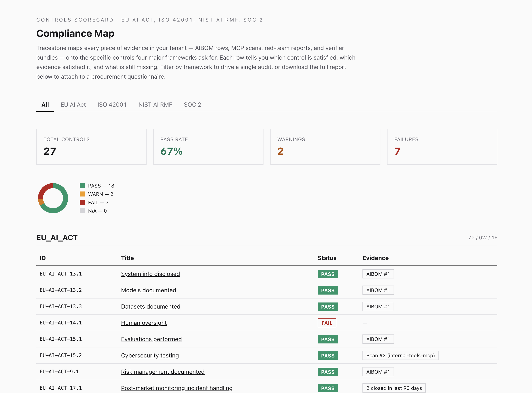Open the Models documented link

point(148,290)
